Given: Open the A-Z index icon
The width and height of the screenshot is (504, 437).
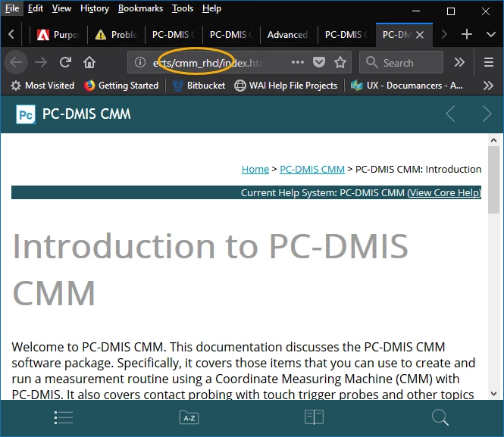Looking at the screenshot, I should (189, 417).
